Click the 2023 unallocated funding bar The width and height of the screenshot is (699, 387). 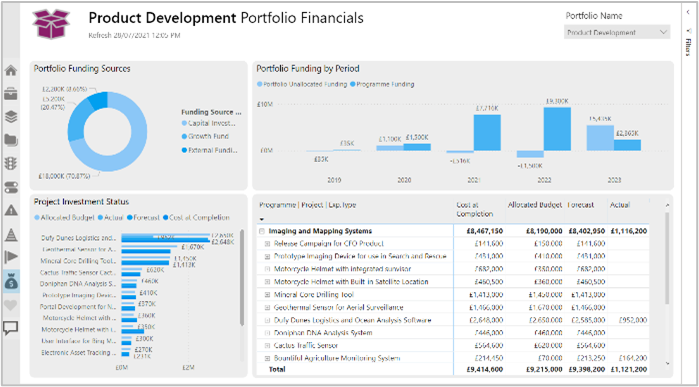coord(600,138)
